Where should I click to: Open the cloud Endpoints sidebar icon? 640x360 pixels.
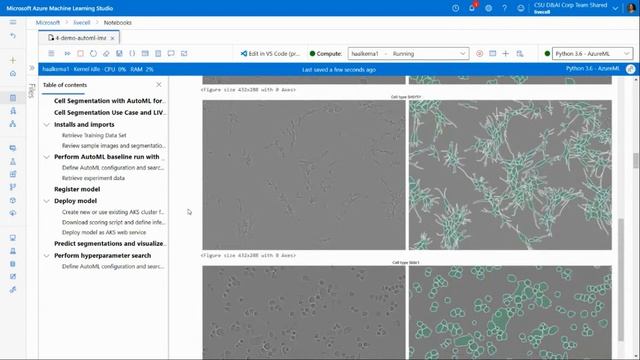pos(13,213)
